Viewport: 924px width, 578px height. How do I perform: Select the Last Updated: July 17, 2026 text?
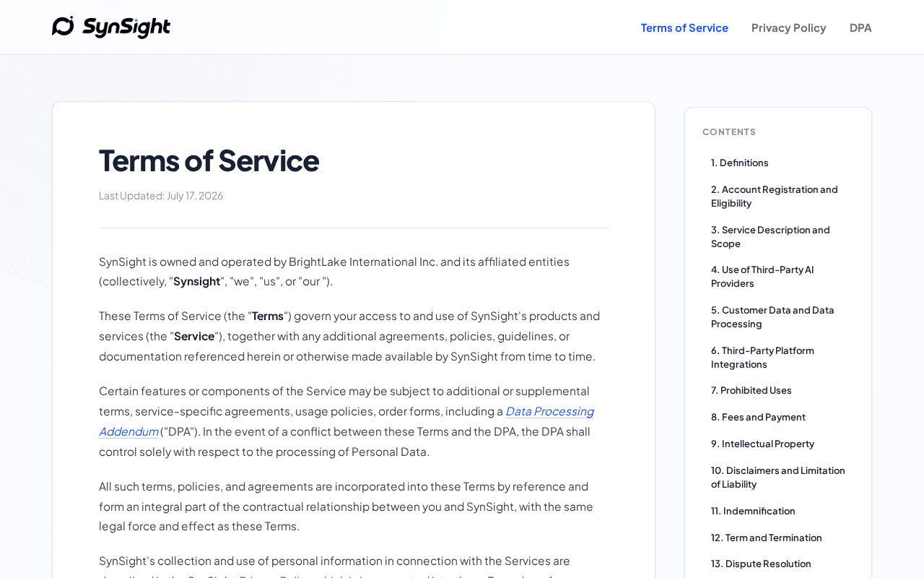point(161,196)
